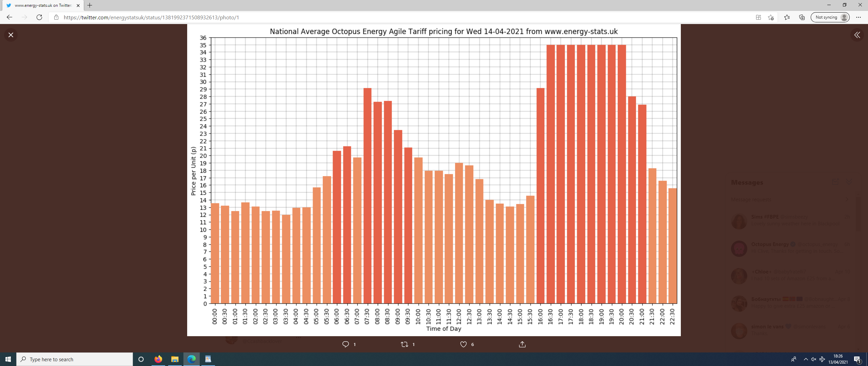Click browser back arrow
The image size is (868, 366).
(9, 17)
